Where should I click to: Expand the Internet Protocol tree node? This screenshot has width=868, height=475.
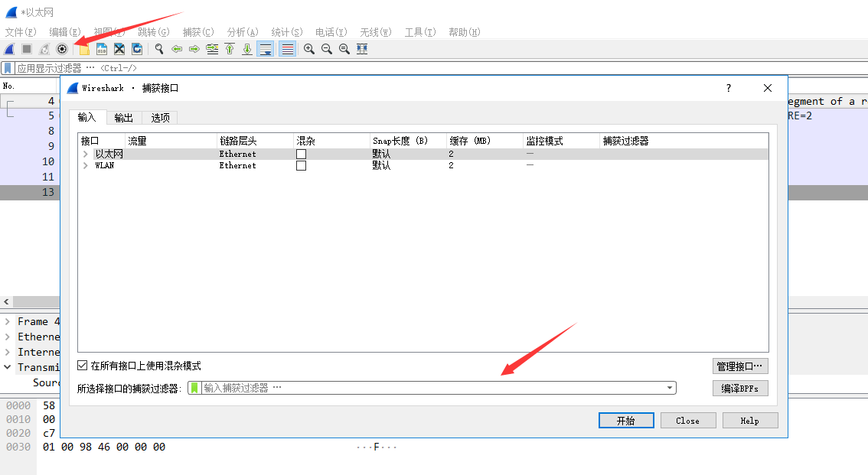(7, 352)
